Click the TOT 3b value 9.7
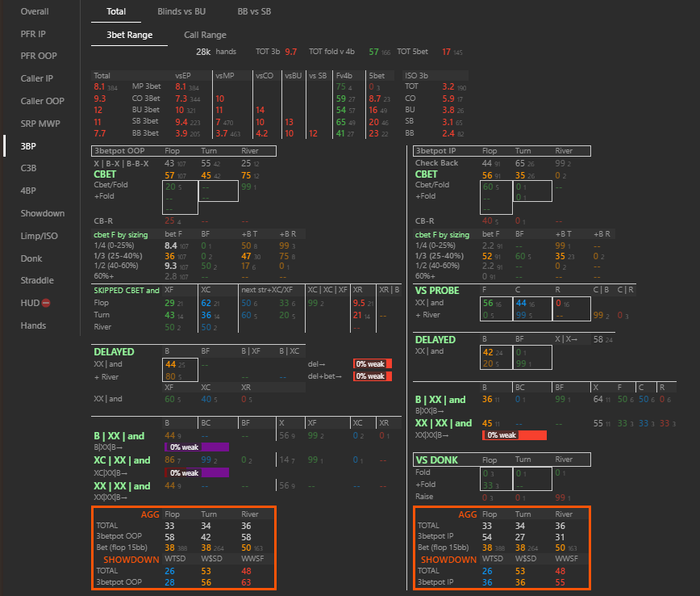Viewport: 700px width, 596px height. [291, 52]
